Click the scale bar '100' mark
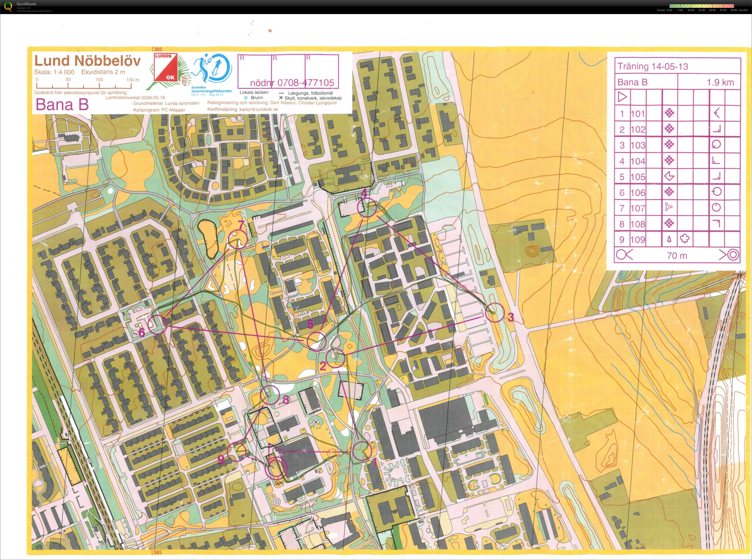 (99, 80)
